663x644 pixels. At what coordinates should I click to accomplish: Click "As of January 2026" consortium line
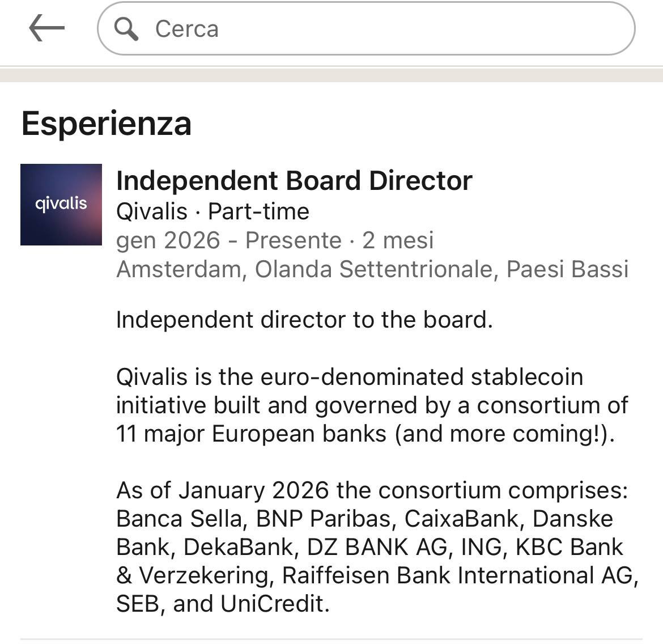click(x=372, y=490)
